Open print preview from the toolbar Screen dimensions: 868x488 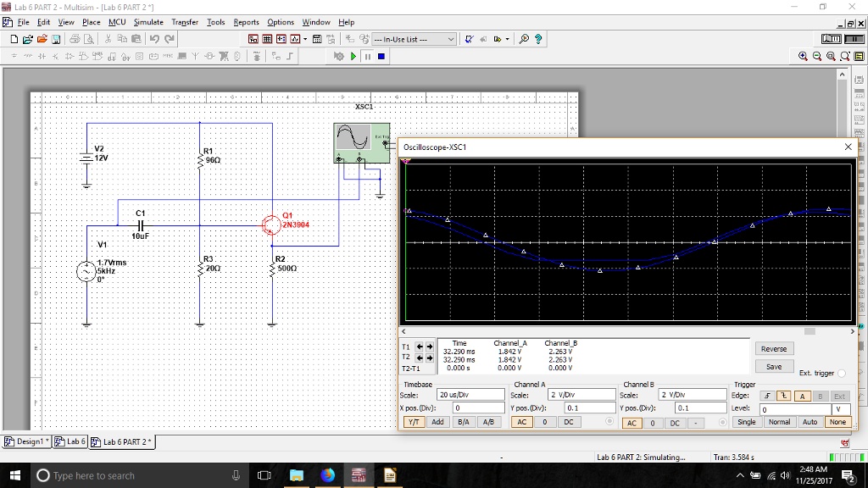click(89, 41)
